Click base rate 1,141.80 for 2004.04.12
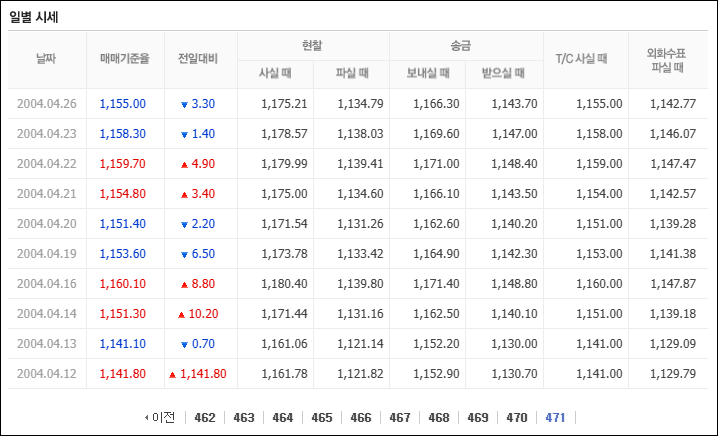The height and width of the screenshot is (436, 718). click(123, 374)
